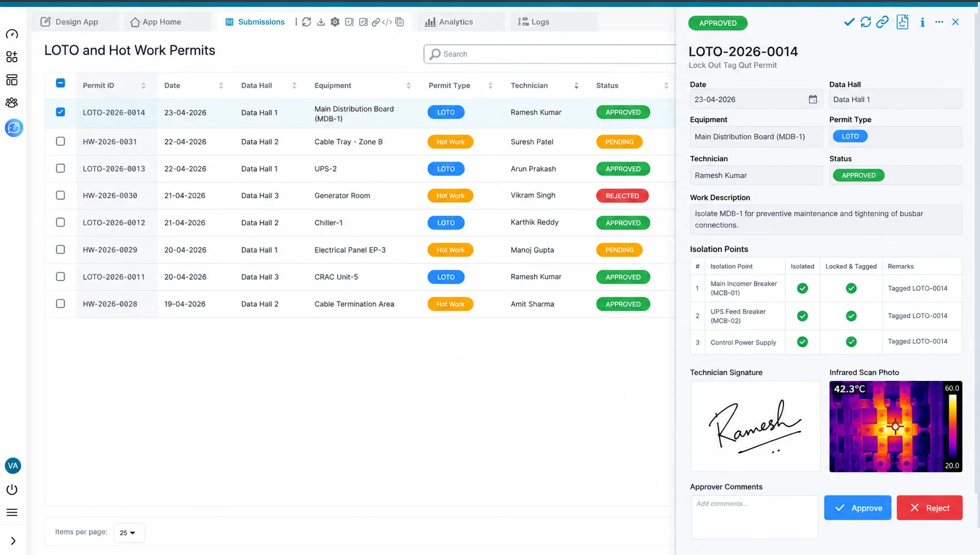The width and height of the screenshot is (980, 555).
Task: Copy permit link from detail panel header
Action: [882, 22]
